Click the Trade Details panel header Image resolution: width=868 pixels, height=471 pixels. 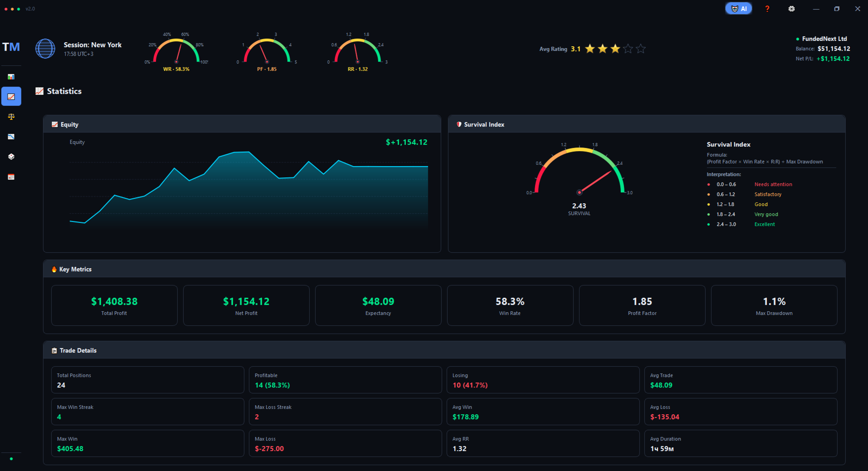tap(444, 350)
